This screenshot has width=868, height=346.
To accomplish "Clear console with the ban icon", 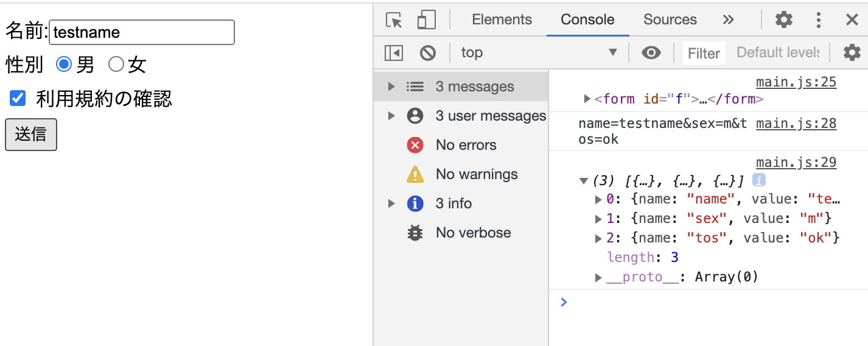I will click(428, 53).
